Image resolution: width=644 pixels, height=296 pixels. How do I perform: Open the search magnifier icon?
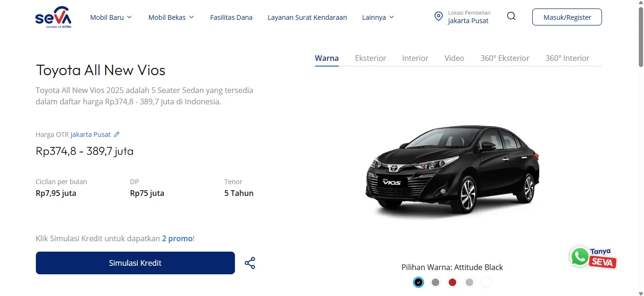[x=511, y=16]
